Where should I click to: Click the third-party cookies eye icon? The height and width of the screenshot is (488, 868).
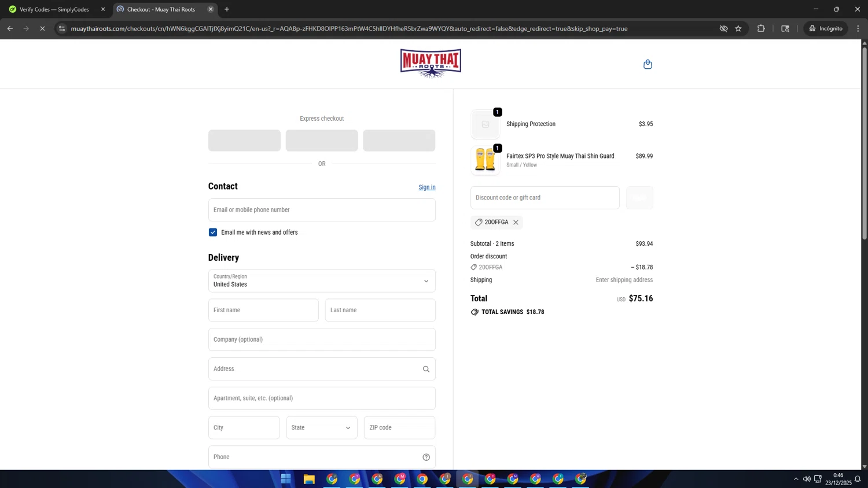(x=723, y=28)
